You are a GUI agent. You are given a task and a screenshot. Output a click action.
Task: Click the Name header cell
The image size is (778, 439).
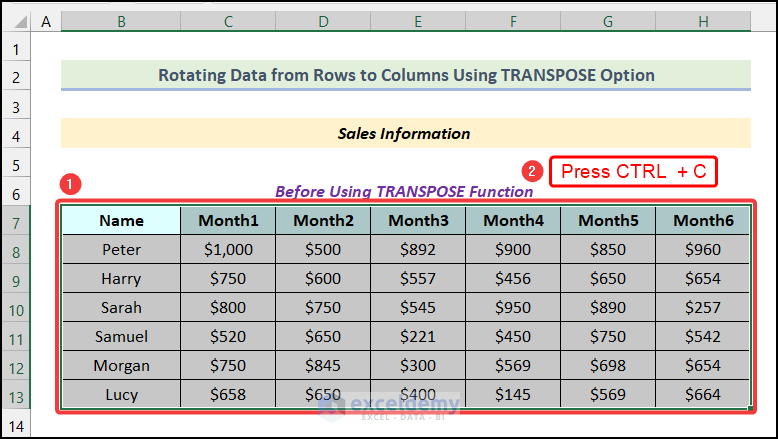121,221
